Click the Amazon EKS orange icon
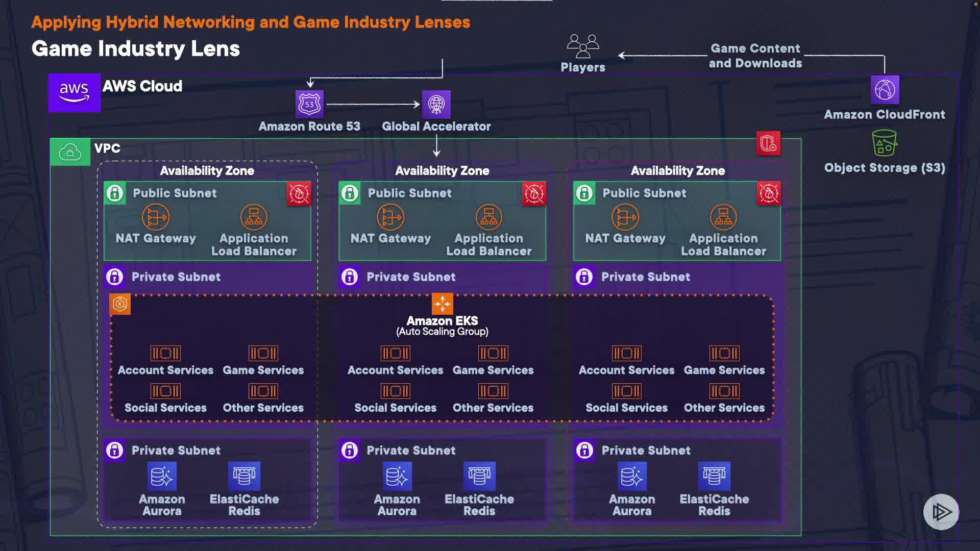This screenshot has height=551, width=980. pyautogui.click(x=442, y=304)
